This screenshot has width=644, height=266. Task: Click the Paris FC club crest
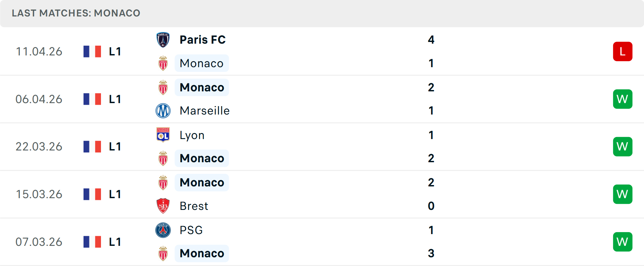pyautogui.click(x=163, y=40)
